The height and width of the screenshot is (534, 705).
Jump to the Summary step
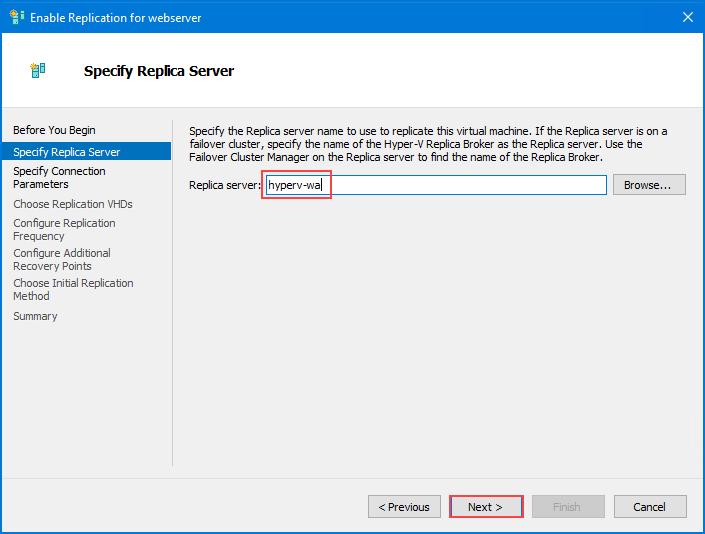pyautogui.click(x=35, y=316)
